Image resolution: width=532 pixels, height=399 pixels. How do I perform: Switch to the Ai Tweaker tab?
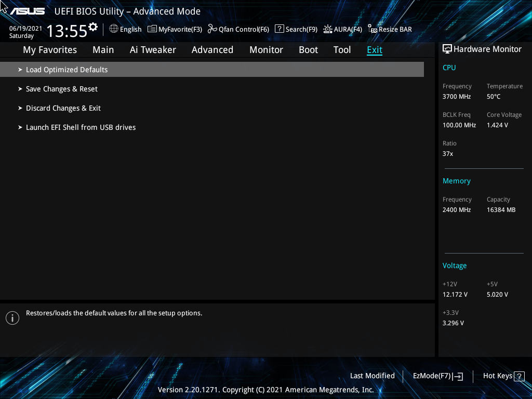153,49
